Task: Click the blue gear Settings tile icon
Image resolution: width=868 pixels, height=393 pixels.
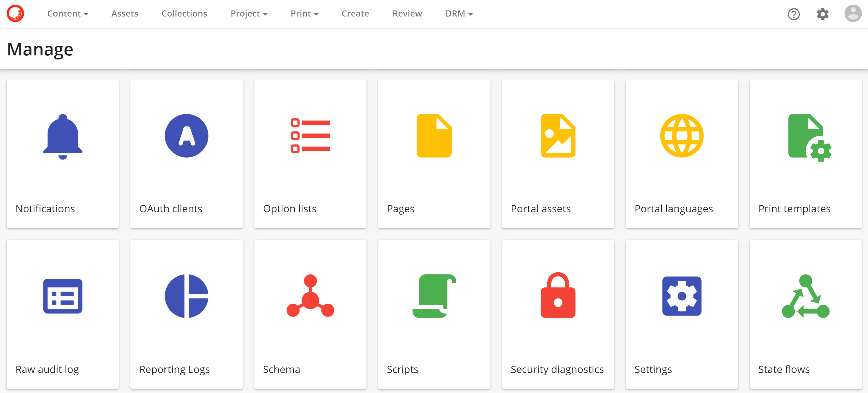Action: coord(682,296)
